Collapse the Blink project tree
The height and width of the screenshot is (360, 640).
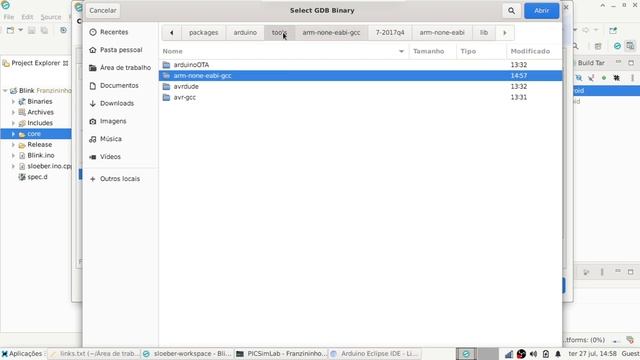5,91
